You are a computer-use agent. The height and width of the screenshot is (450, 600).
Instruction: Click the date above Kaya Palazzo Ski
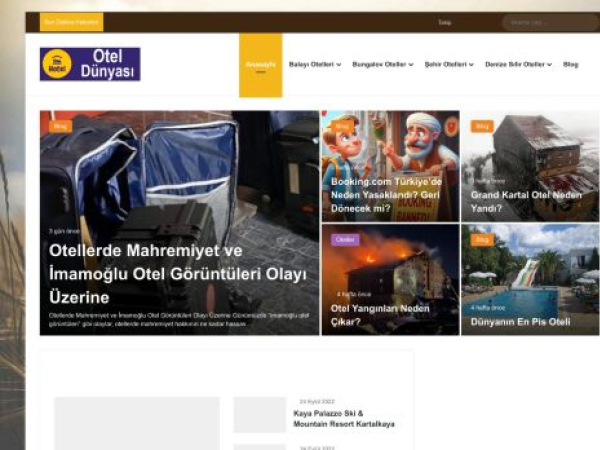pyautogui.click(x=317, y=401)
